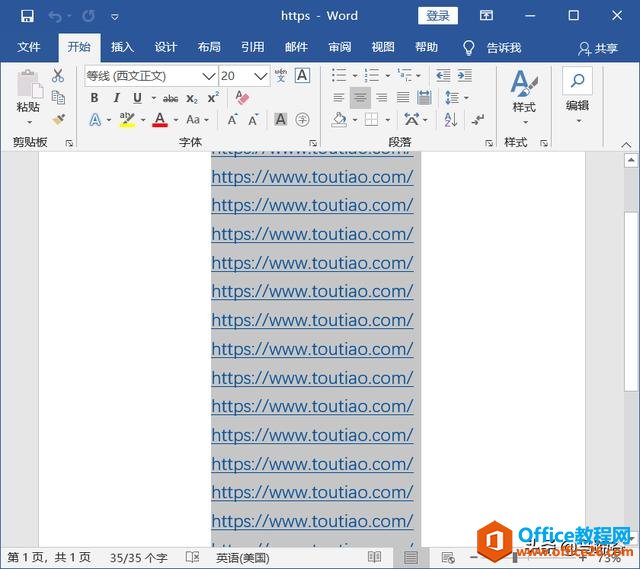
Task: Click the Redo icon in title bar
Action: click(x=89, y=16)
